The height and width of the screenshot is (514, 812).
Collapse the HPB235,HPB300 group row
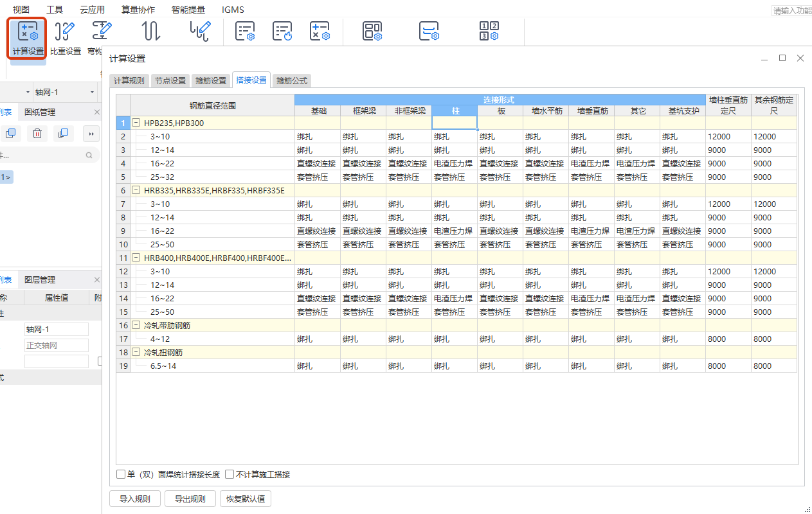click(136, 123)
